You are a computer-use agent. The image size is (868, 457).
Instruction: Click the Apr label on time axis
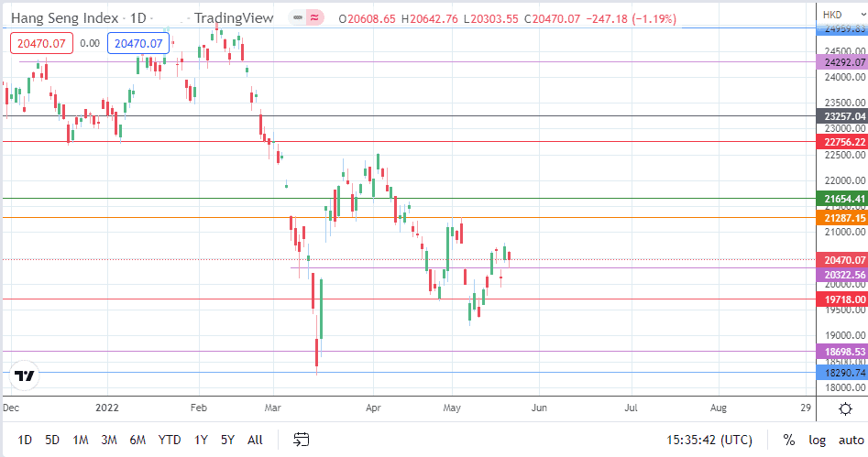point(373,408)
